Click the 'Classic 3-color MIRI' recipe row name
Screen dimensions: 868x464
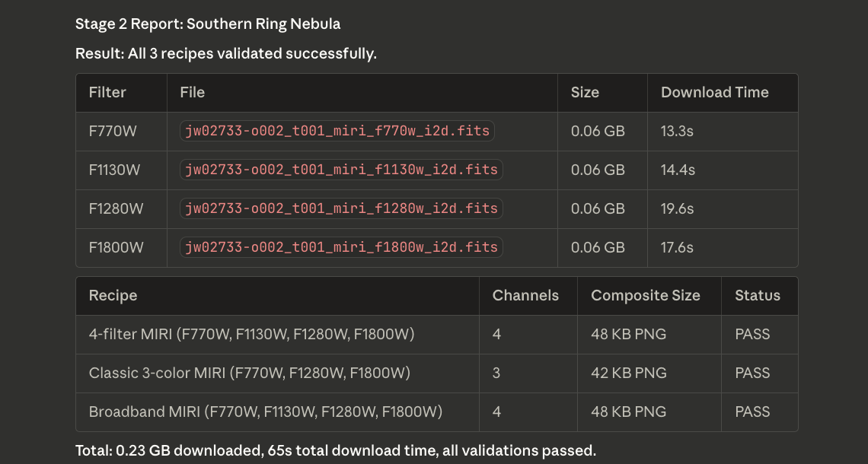click(250, 373)
